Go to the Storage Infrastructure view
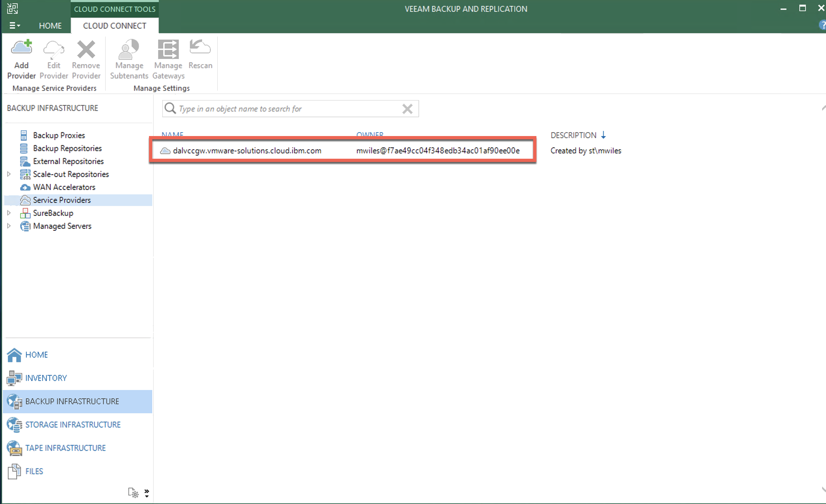The height and width of the screenshot is (504, 826). tap(73, 425)
